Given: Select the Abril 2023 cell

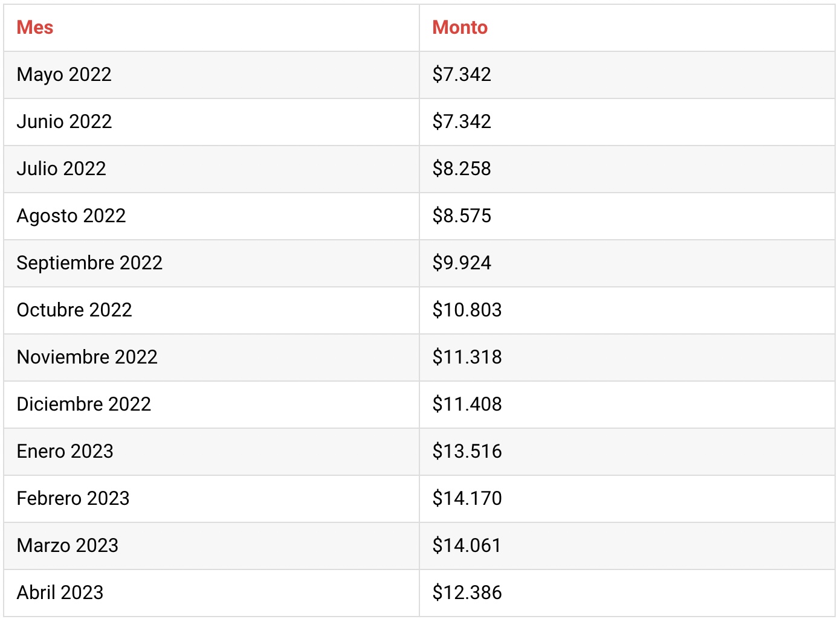Looking at the screenshot, I should point(212,593).
